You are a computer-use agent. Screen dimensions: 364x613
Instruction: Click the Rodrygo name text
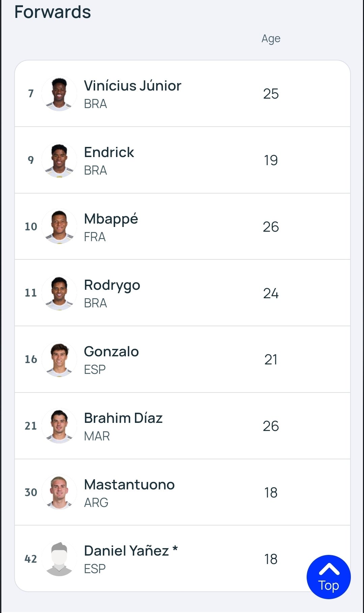pyautogui.click(x=112, y=286)
